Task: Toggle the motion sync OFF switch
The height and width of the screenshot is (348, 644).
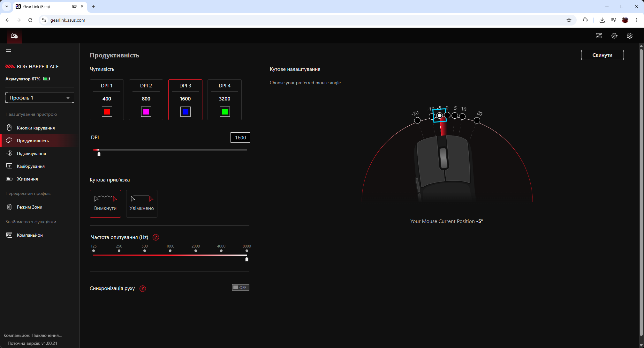Action: pos(240,287)
